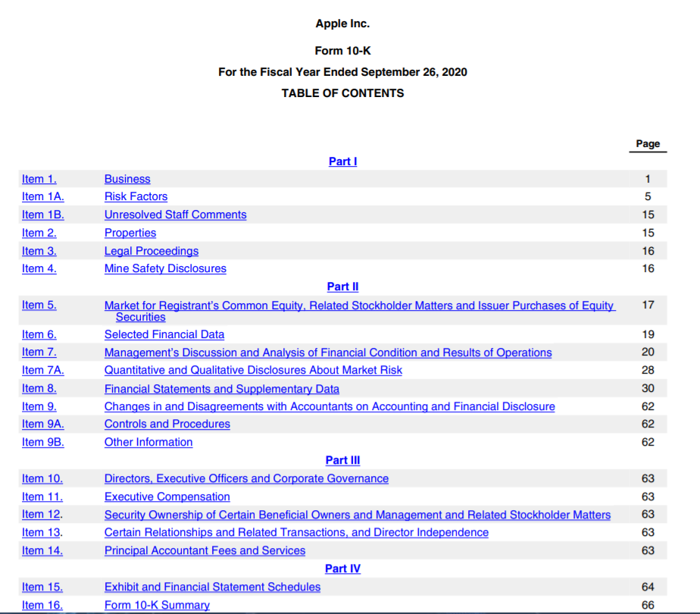
Task: Open the Part I section link
Action: click(x=342, y=161)
